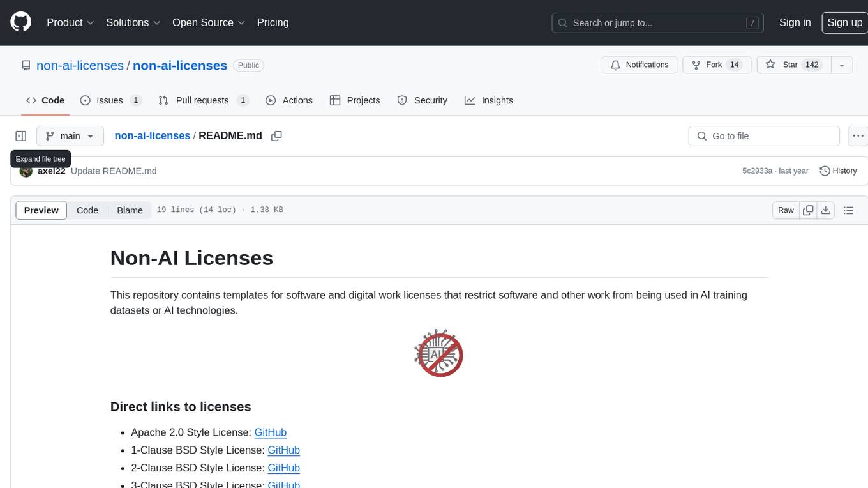Focus the Go to file field

tap(764, 136)
